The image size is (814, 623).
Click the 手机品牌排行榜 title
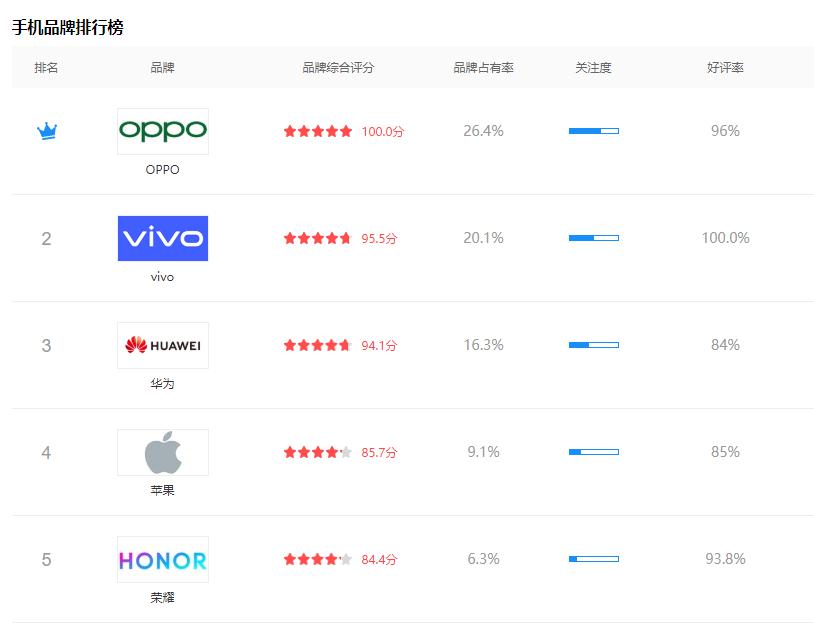(68, 27)
